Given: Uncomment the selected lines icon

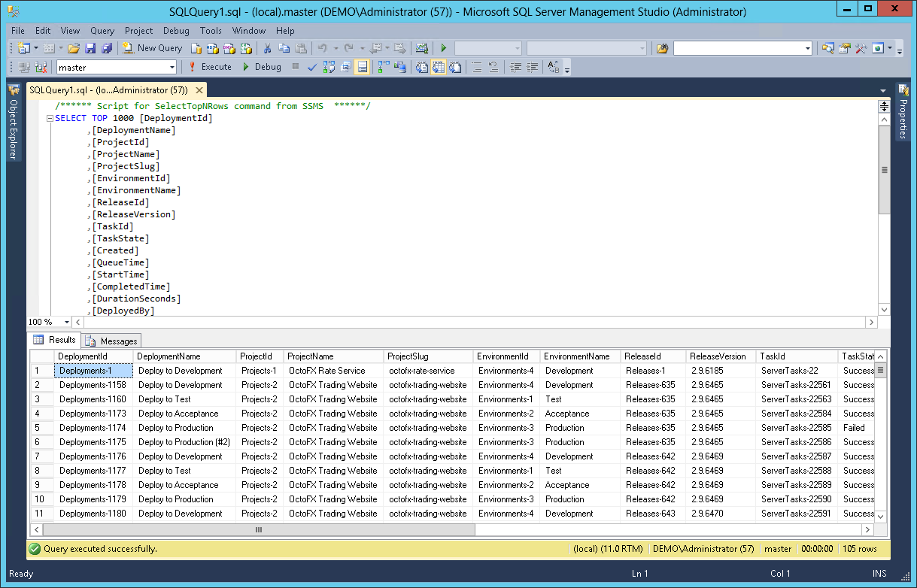Looking at the screenshot, I should tap(493, 67).
